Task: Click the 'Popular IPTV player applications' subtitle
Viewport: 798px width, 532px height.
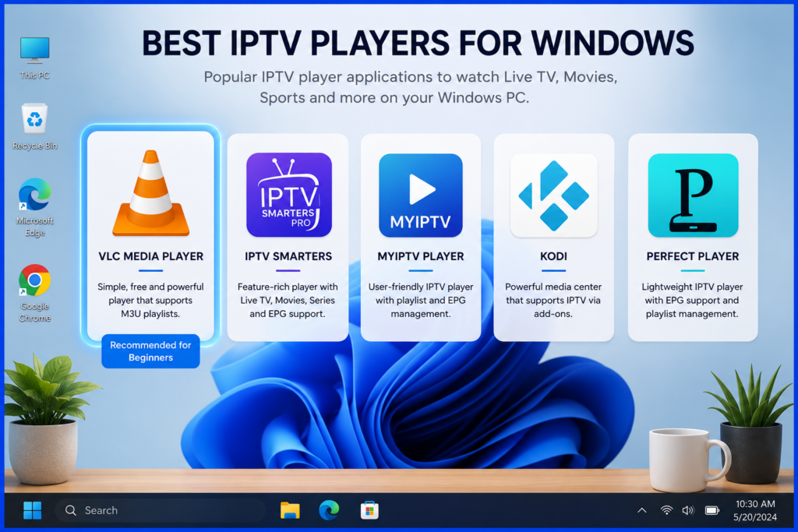Action: (x=411, y=87)
